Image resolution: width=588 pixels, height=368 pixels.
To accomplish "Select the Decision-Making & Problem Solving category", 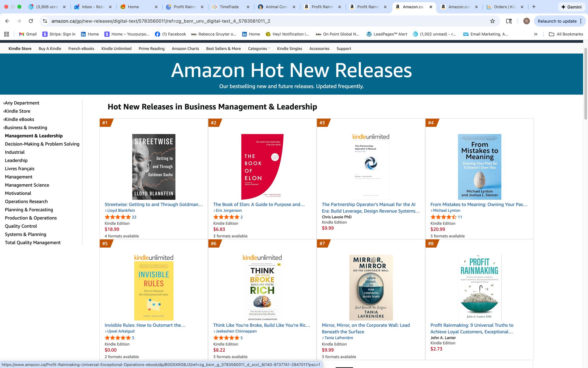I will pyautogui.click(x=42, y=144).
